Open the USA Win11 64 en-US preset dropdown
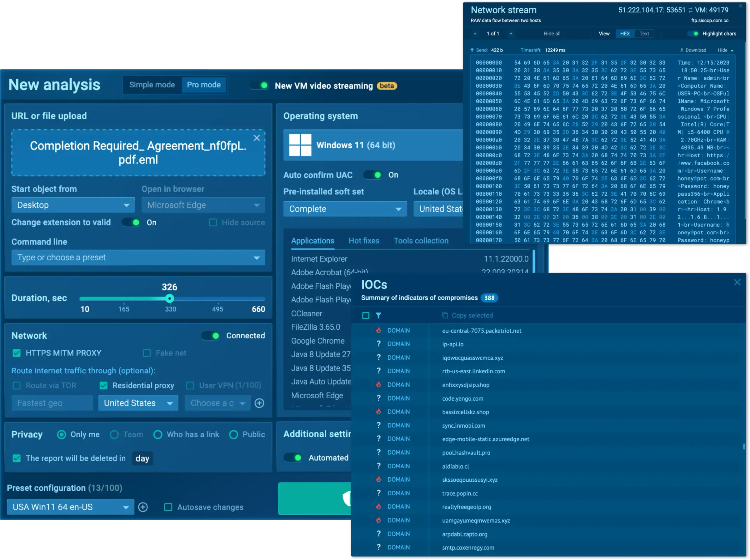750x560 pixels. (x=70, y=507)
